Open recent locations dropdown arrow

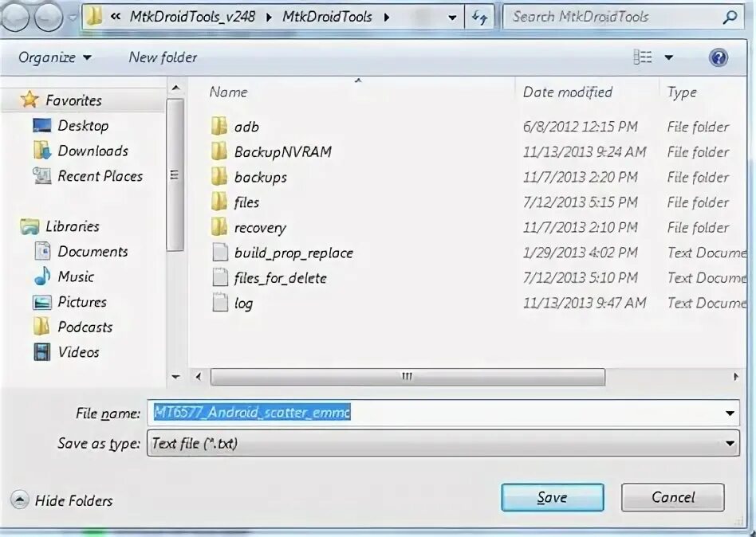coord(73,18)
